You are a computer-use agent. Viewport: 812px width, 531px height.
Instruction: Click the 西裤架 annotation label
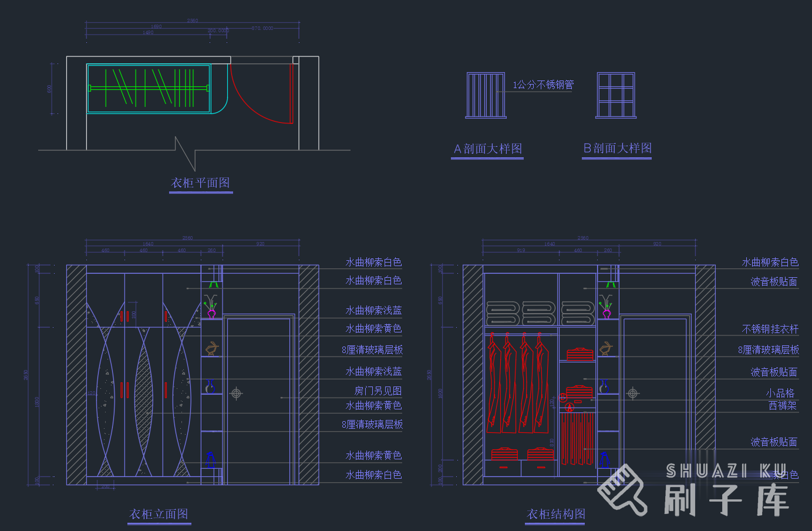[x=782, y=405]
